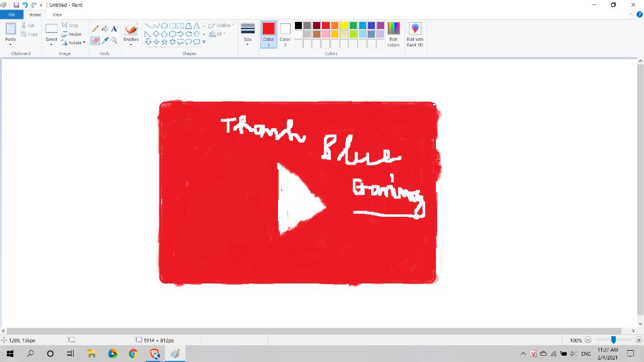Click the Copy button
This screenshot has width=644, height=362.
tap(29, 34)
